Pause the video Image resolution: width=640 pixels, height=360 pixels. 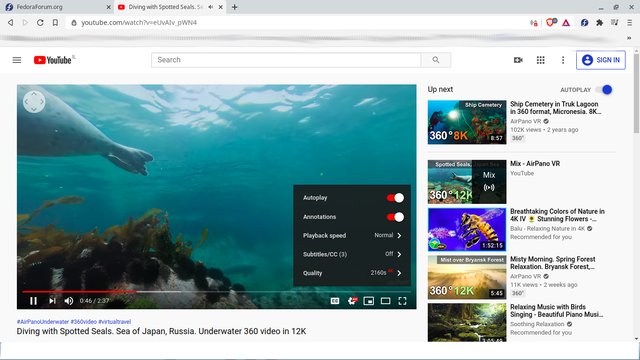[33, 301]
